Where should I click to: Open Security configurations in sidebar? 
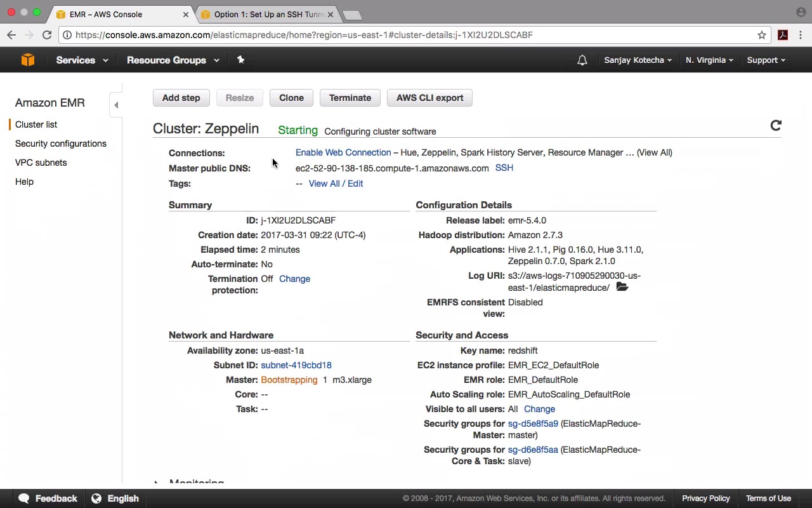pyautogui.click(x=61, y=144)
